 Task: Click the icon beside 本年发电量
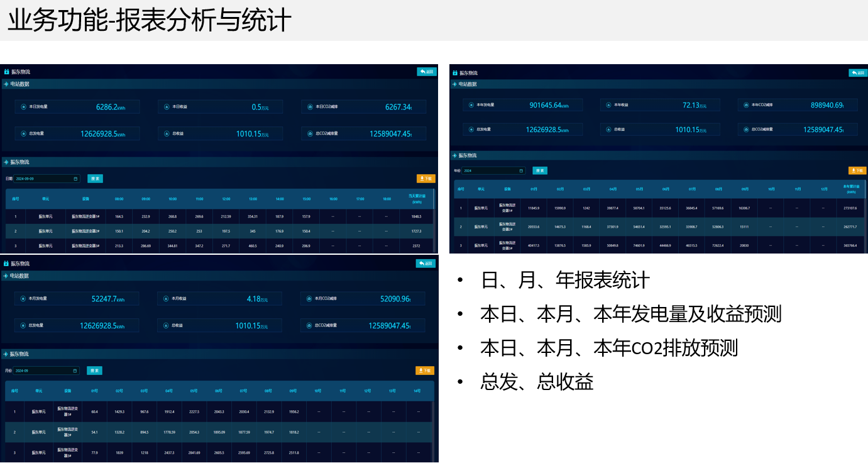click(x=471, y=105)
